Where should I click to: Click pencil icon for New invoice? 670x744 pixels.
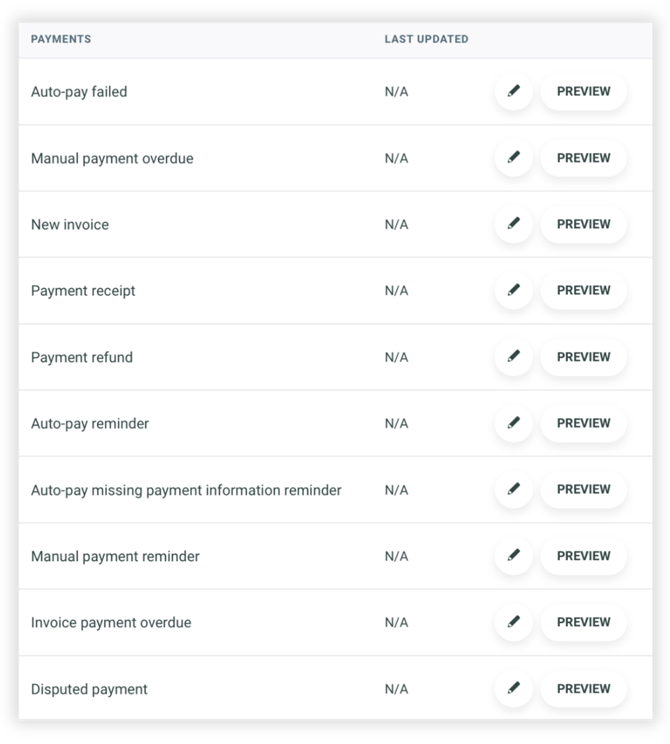point(513,224)
